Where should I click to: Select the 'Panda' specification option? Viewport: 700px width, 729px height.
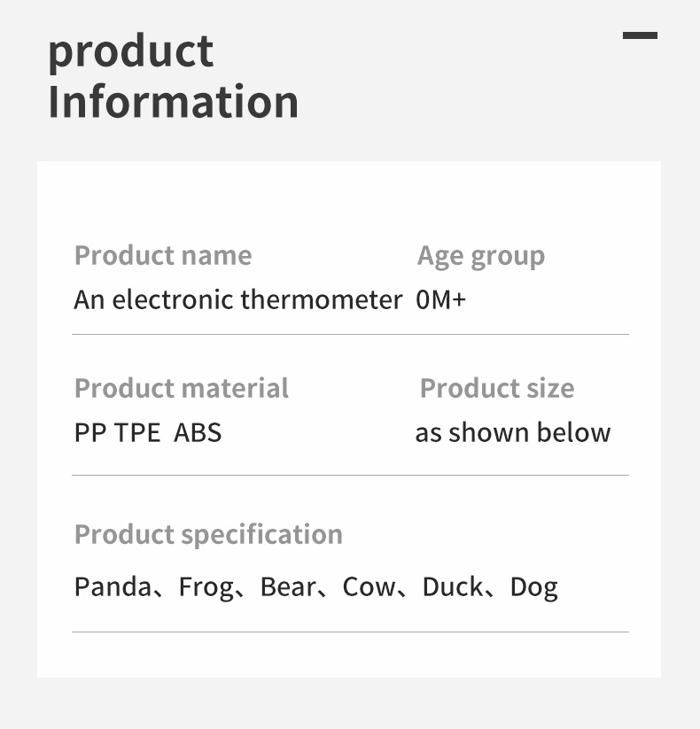[113, 586]
